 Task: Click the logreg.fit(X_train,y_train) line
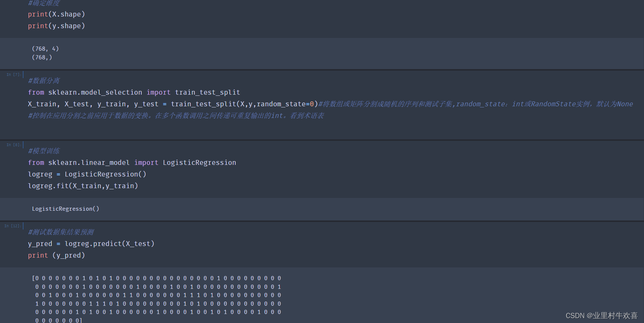click(83, 186)
